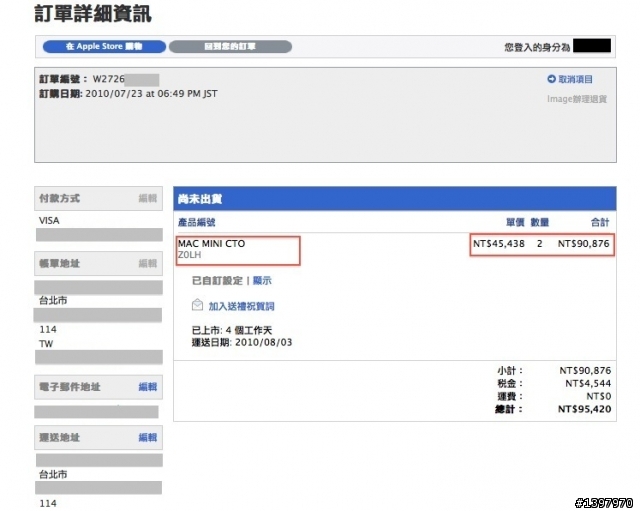Click the quantity value 2
The width and height of the screenshot is (640, 511).
pyautogui.click(x=540, y=244)
